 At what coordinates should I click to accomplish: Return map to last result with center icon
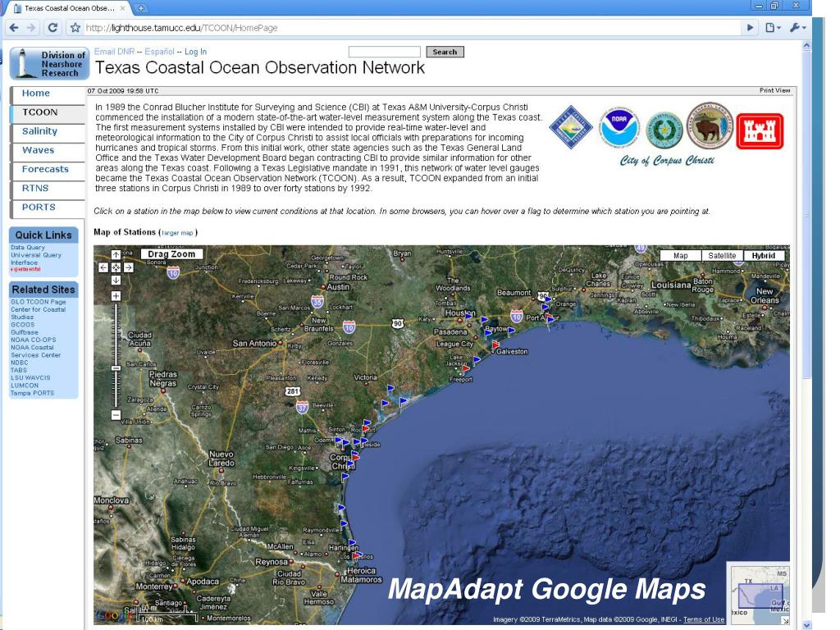pyautogui.click(x=116, y=267)
